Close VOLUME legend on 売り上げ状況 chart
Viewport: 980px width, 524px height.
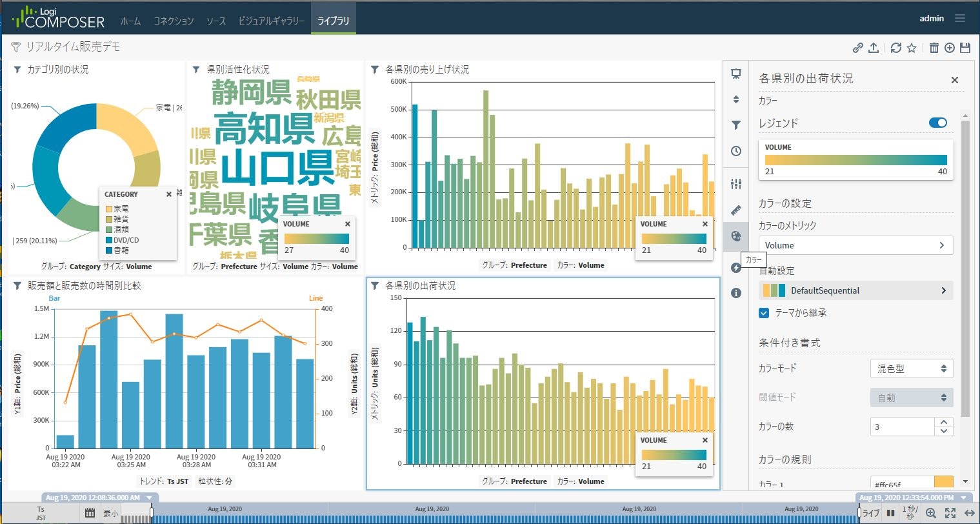point(705,224)
